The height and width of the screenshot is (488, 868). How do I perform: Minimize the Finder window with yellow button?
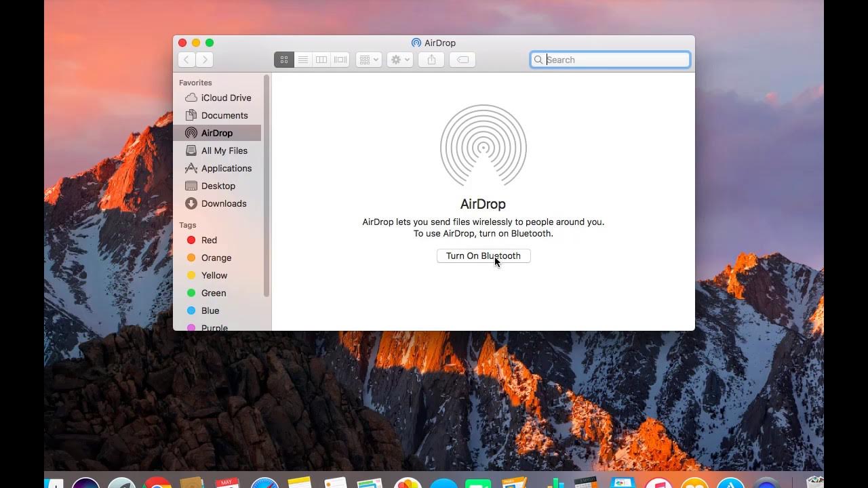[196, 43]
